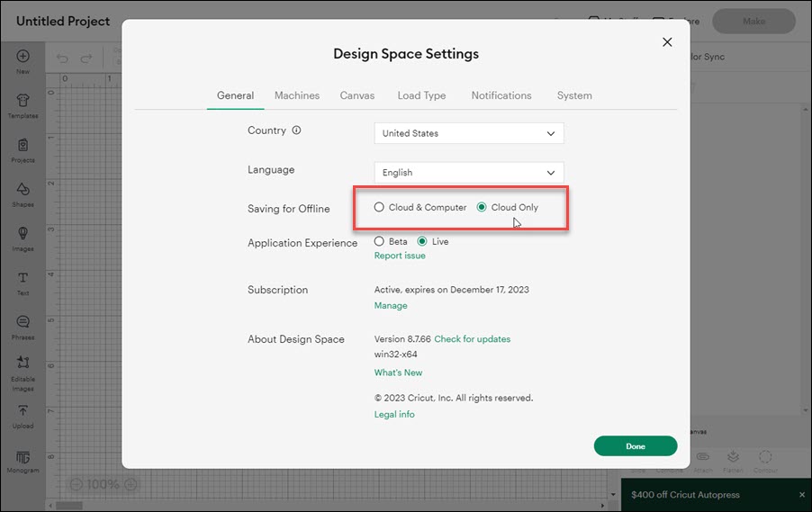Close the Design Space Settings dialog
The width and height of the screenshot is (812, 512).
(667, 42)
